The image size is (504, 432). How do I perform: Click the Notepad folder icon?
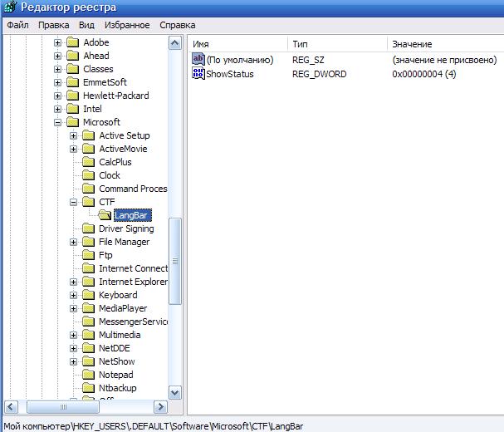click(89, 375)
